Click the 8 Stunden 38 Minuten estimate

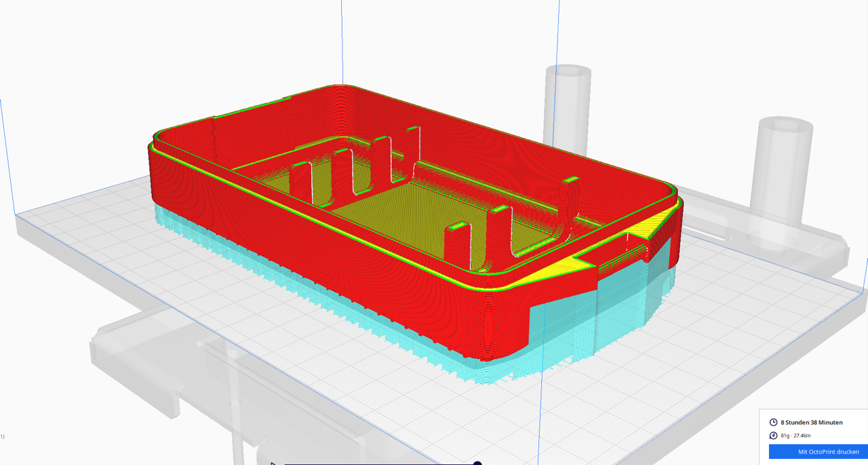point(811,422)
